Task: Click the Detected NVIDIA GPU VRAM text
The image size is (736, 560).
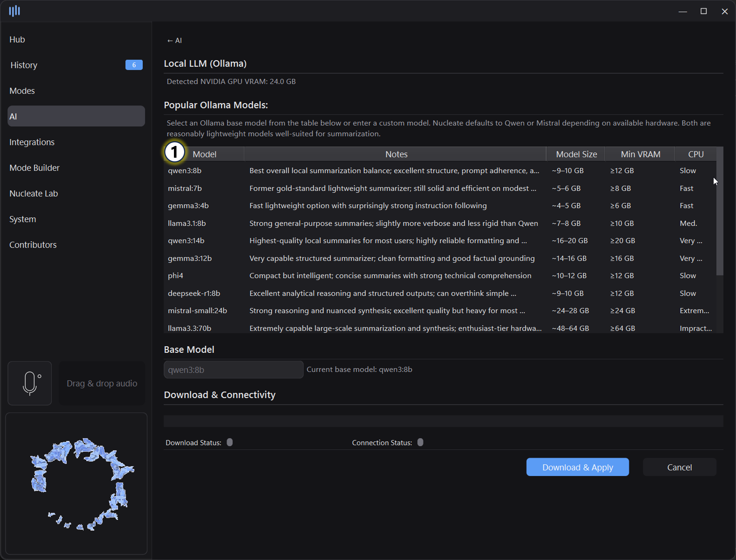Action: [x=231, y=81]
